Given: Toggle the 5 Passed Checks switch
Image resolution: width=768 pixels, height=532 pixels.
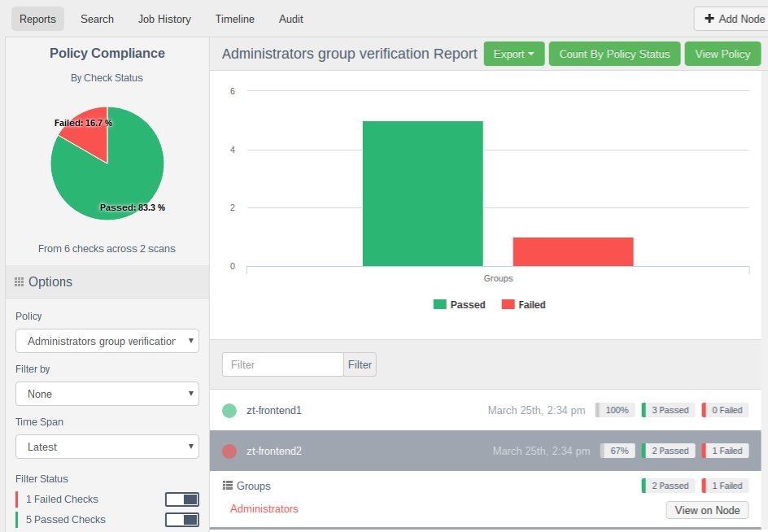Looking at the screenshot, I should coord(182,520).
